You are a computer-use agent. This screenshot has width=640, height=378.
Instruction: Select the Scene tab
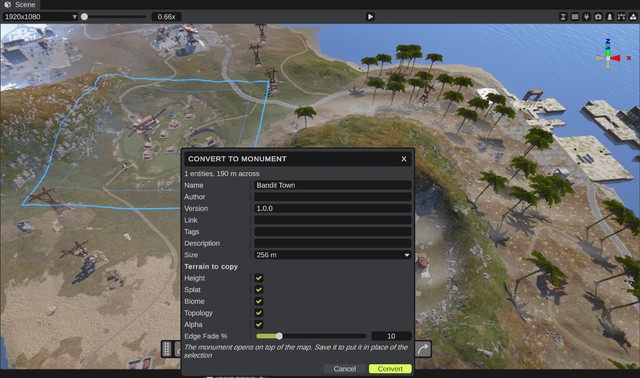pos(20,4)
